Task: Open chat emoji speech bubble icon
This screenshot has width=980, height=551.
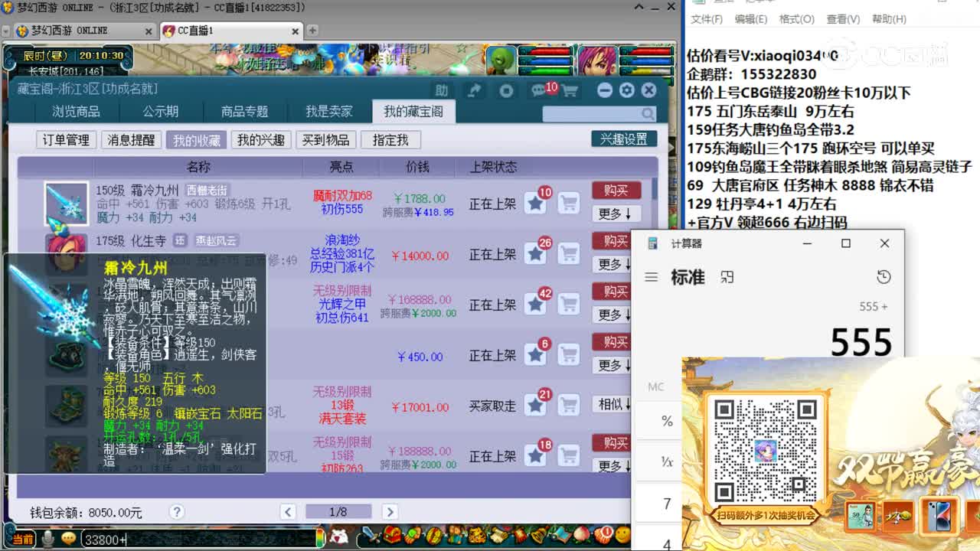Action: pos(69,539)
